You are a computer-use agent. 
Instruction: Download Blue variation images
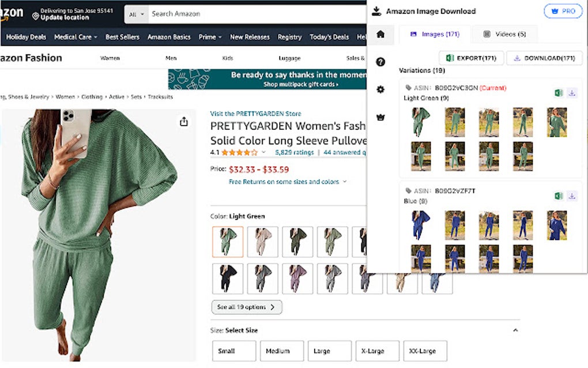pyautogui.click(x=572, y=196)
